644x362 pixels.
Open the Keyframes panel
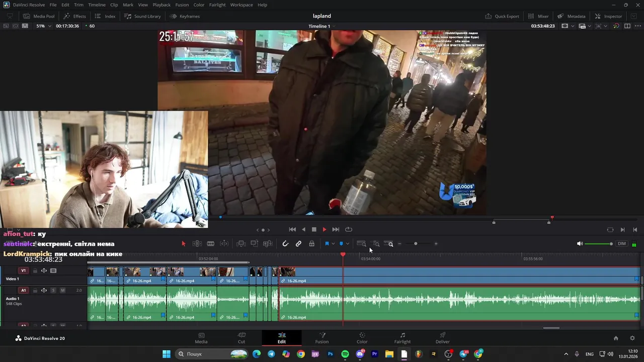pos(185,16)
